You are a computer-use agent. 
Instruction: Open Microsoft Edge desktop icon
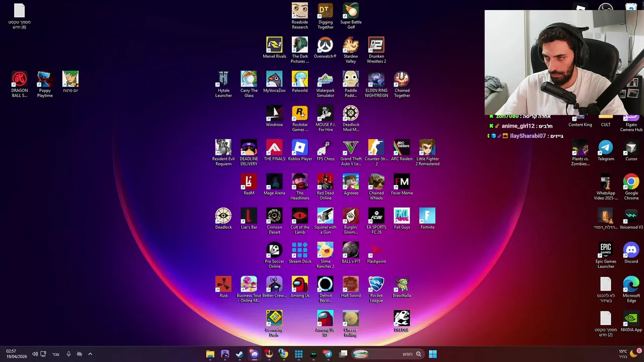631,290
